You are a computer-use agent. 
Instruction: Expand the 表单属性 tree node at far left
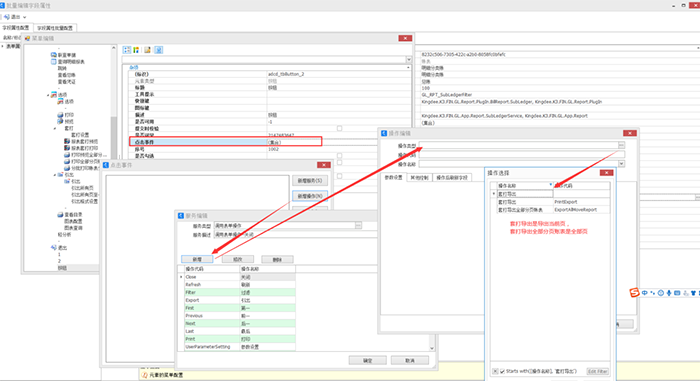[x=3, y=46]
